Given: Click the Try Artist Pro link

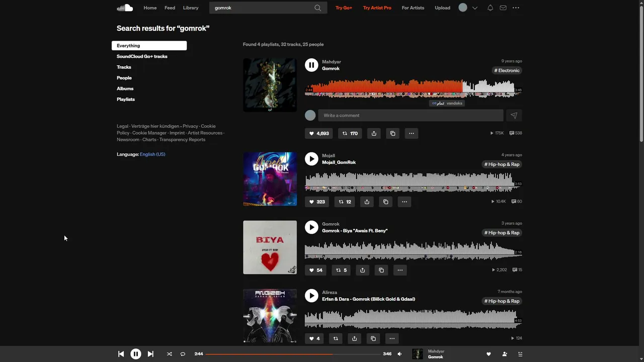Looking at the screenshot, I should pos(377,8).
